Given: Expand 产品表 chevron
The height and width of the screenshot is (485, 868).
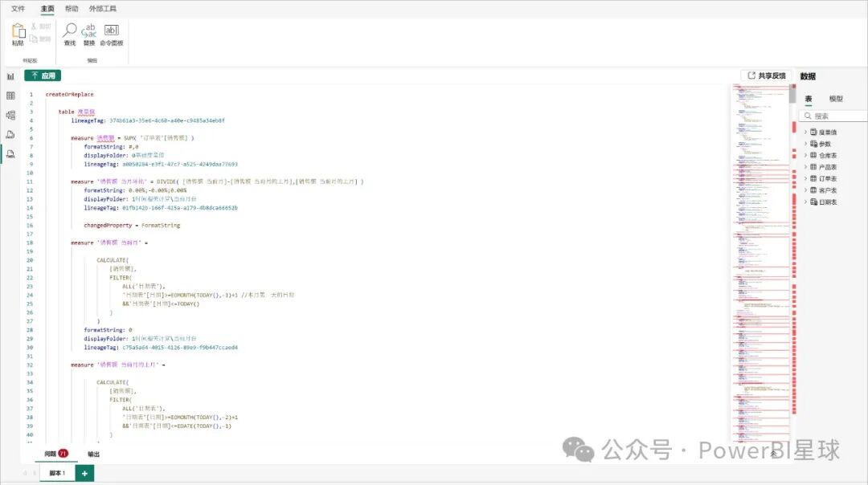Looking at the screenshot, I should pos(805,167).
